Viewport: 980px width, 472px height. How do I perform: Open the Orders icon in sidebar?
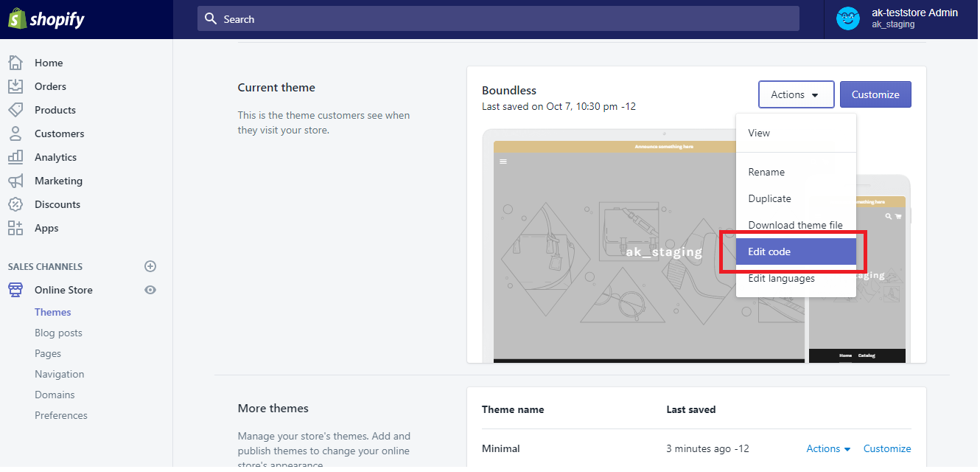click(15, 86)
